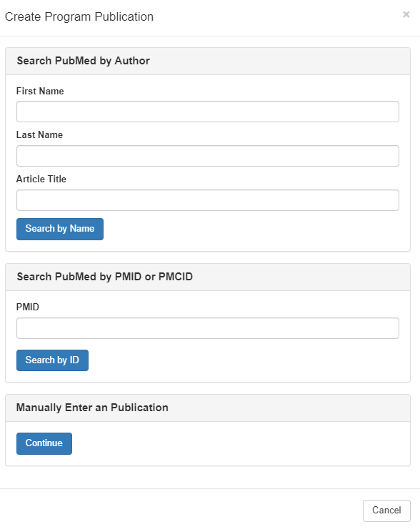
Task: Click the Search by Name button
Action: tap(60, 229)
